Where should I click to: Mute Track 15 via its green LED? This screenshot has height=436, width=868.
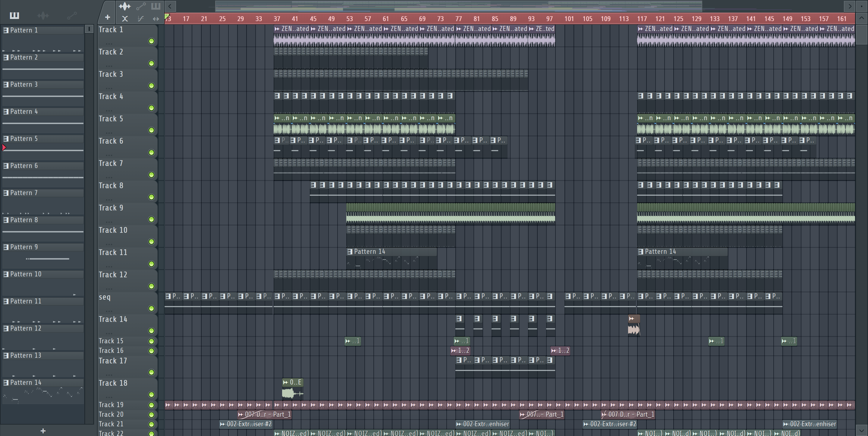151,341
